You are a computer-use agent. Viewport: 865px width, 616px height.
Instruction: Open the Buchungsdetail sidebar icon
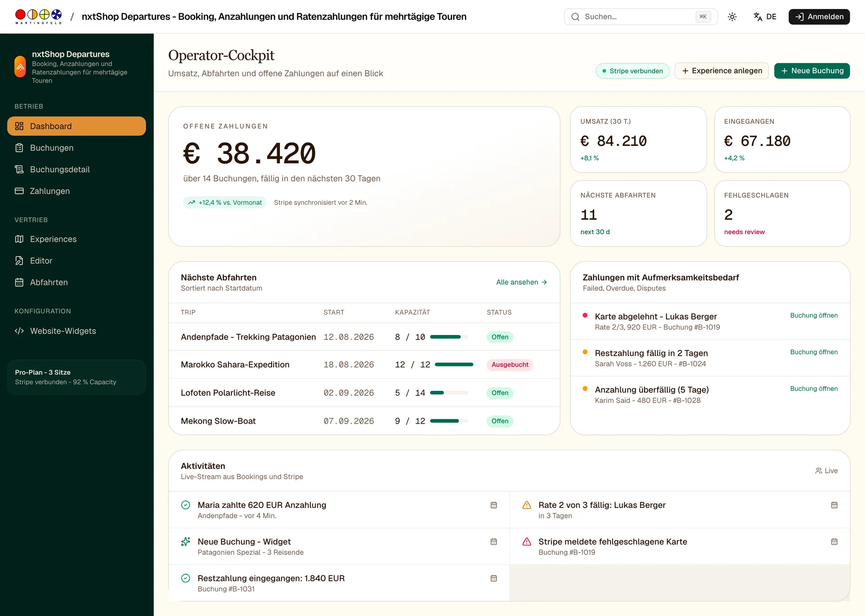[19, 169]
